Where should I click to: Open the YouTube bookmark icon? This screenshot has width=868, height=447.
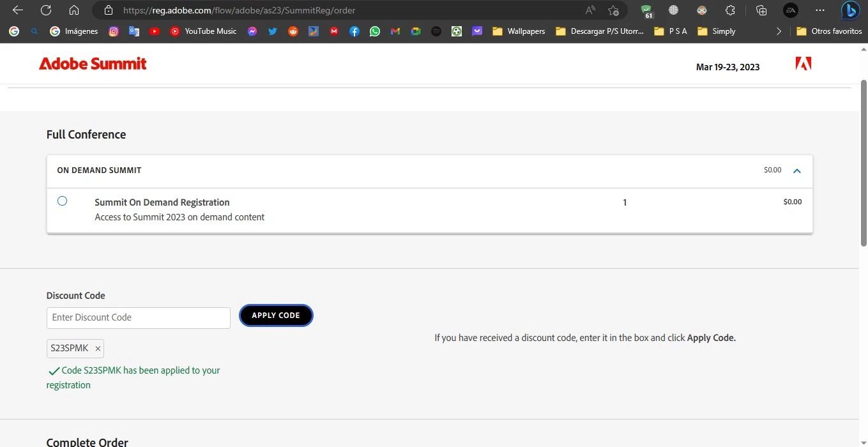155,31
